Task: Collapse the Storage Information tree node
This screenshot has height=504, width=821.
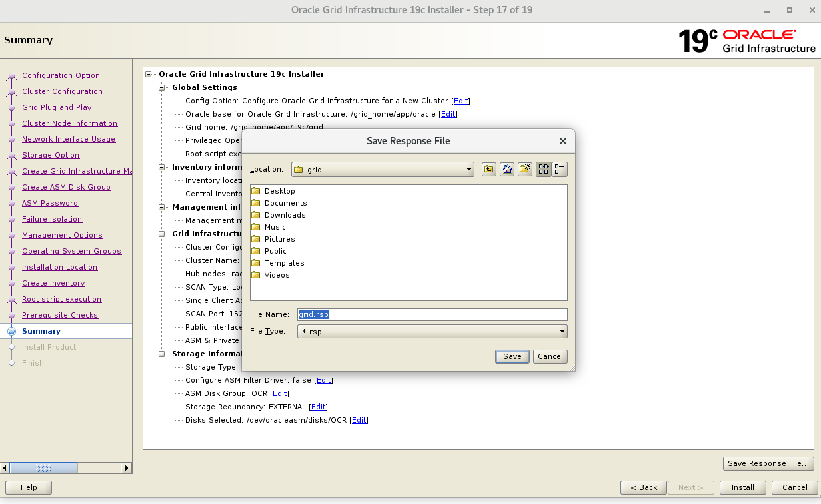Action: click(162, 354)
